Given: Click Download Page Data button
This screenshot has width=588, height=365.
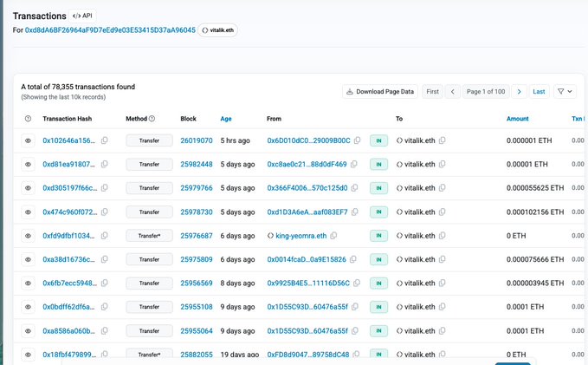Looking at the screenshot, I should tap(380, 92).
